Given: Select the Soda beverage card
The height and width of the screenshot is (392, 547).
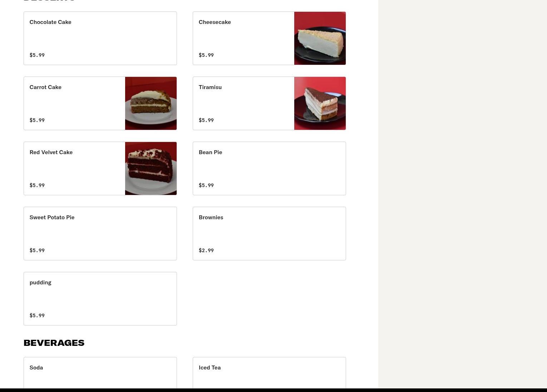Looking at the screenshot, I should pos(100,373).
